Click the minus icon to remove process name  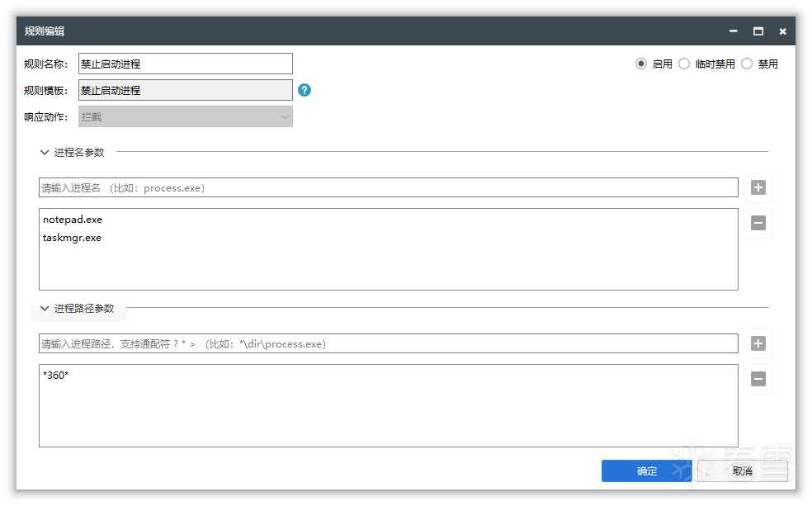coord(758,223)
